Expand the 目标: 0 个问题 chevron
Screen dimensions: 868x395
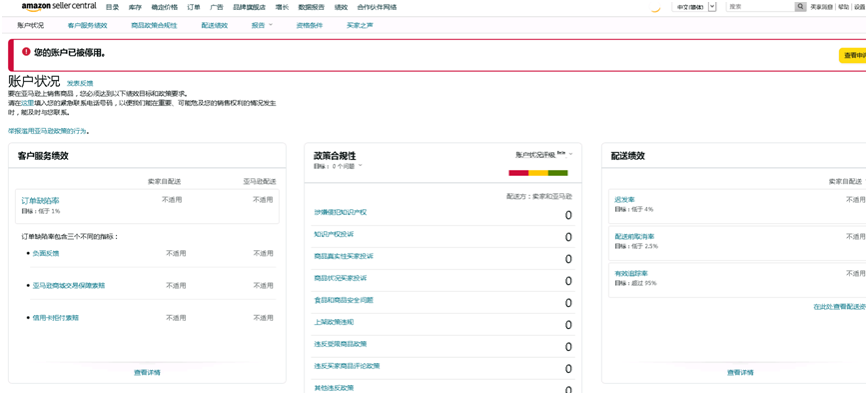coord(361,166)
